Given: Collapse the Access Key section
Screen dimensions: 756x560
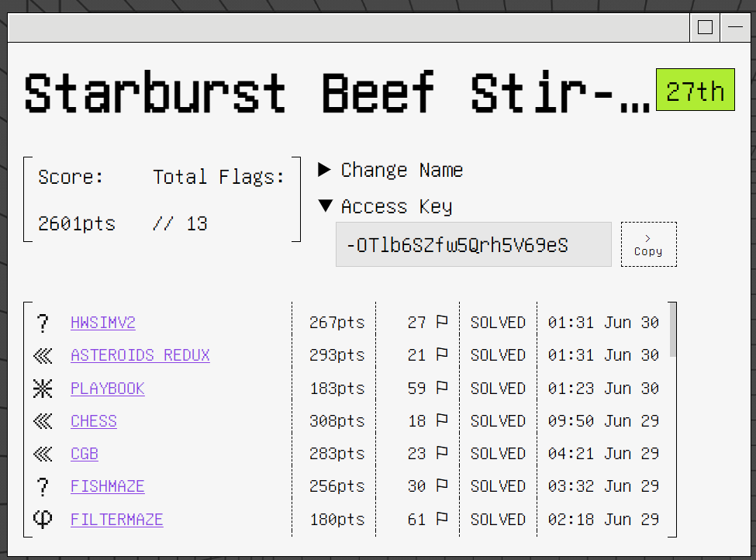Looking at the screenshot, I should [x=385, y=206].
